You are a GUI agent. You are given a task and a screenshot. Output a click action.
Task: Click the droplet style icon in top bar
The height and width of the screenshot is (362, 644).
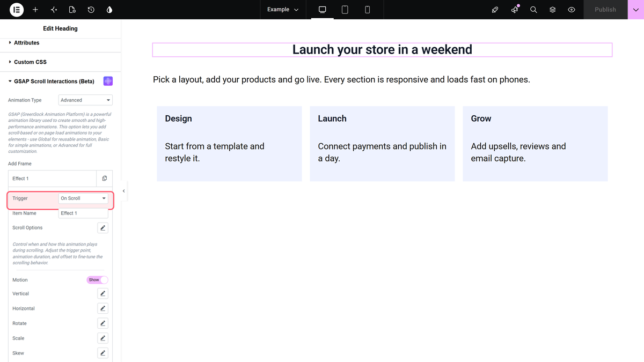[x=109, y=10]
